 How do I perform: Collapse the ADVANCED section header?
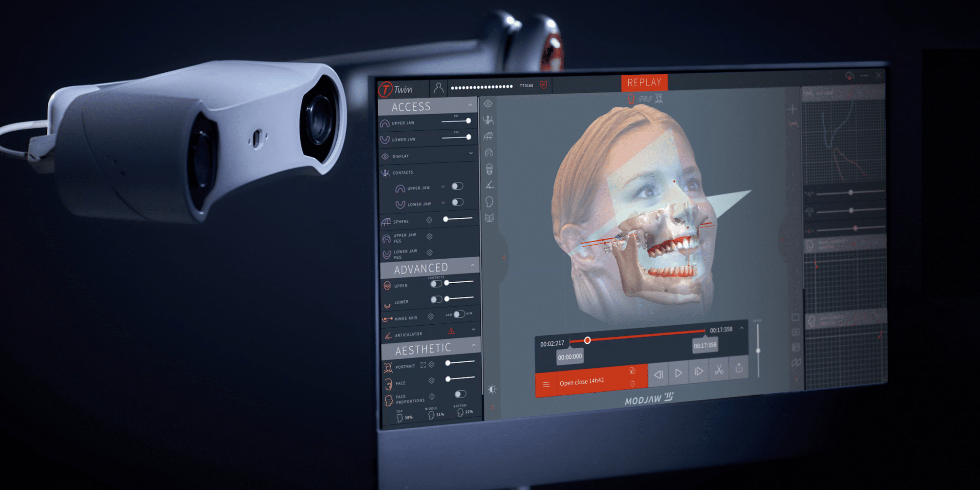472,266
